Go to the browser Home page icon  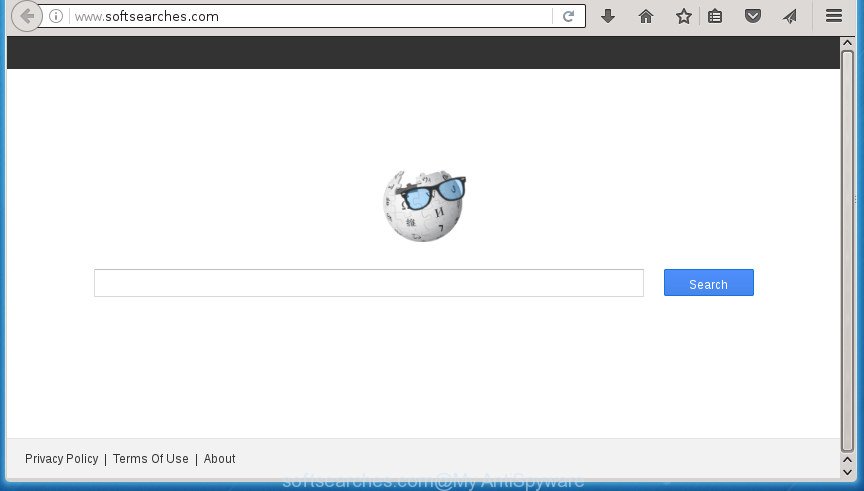coord(646,17)
